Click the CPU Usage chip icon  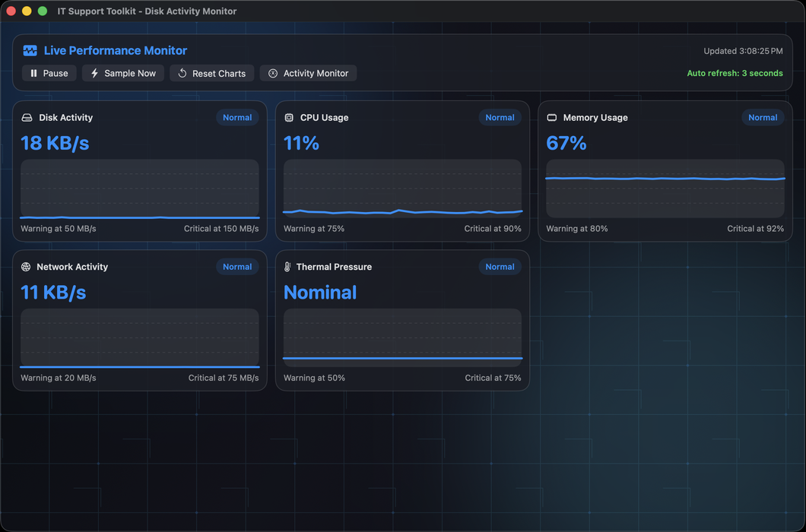click(x=289, y=118)
